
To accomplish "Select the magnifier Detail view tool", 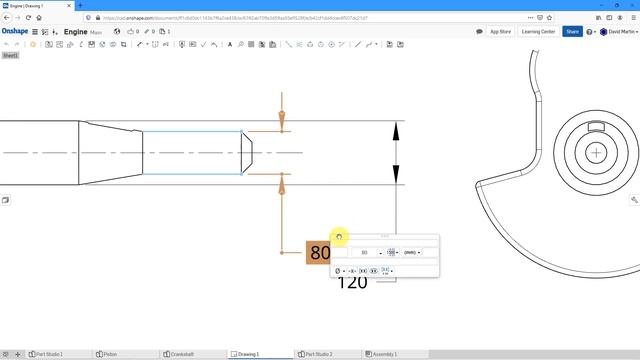I will click(240, 44).
